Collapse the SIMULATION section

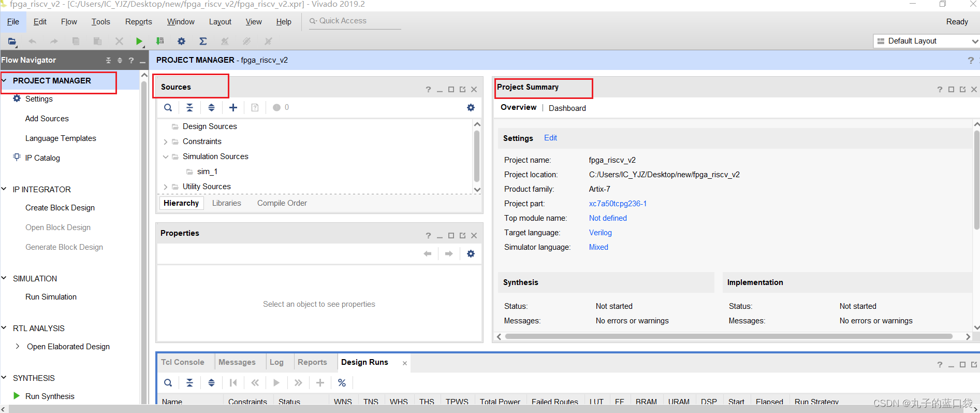tap(4, 278)
